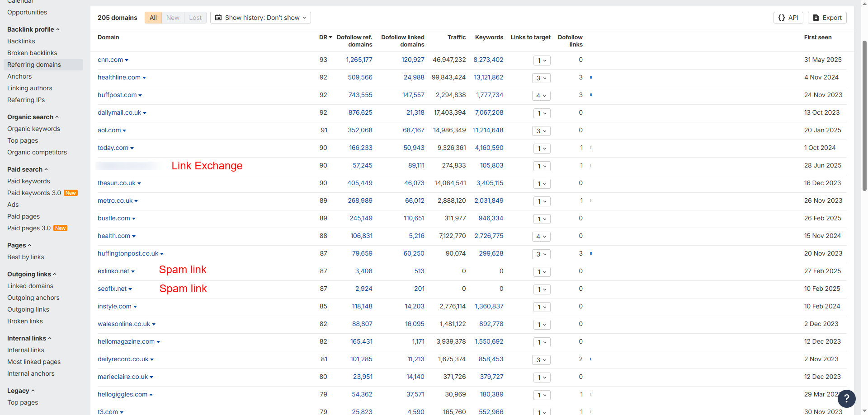The height and width of the screenshot is (415, 868).
Task: Click the API button
Action: click(x=788, y=18)
